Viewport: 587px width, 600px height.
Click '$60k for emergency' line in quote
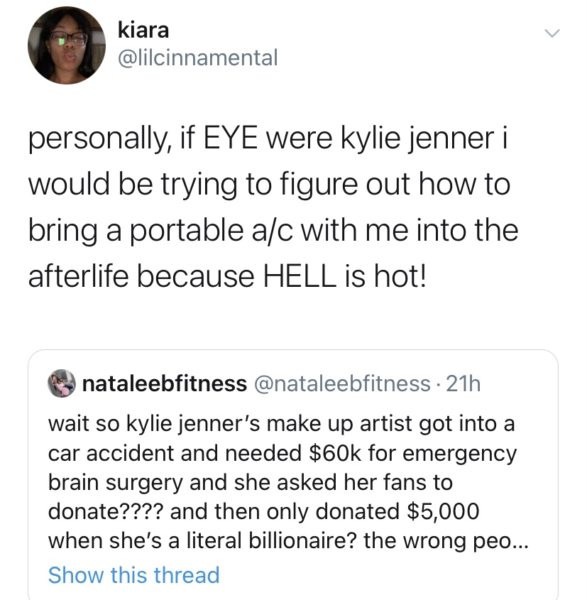pos(412,453)
